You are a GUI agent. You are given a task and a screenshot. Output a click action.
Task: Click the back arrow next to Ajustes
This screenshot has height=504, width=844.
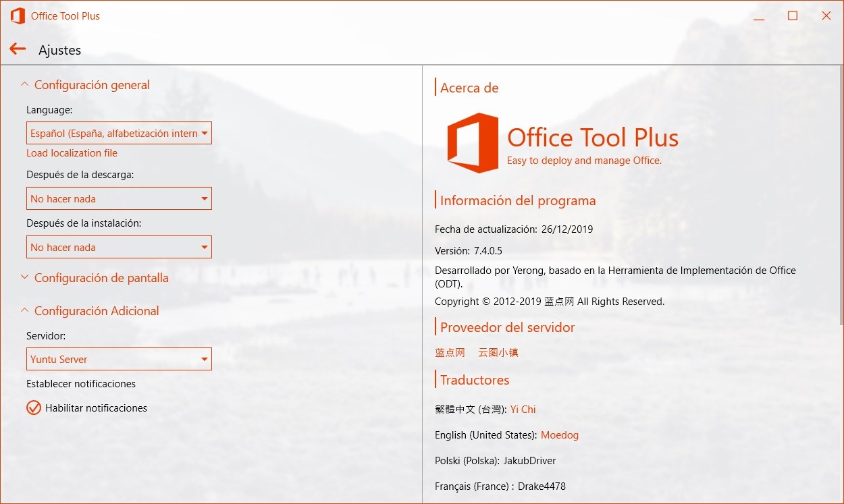(18, 49)
